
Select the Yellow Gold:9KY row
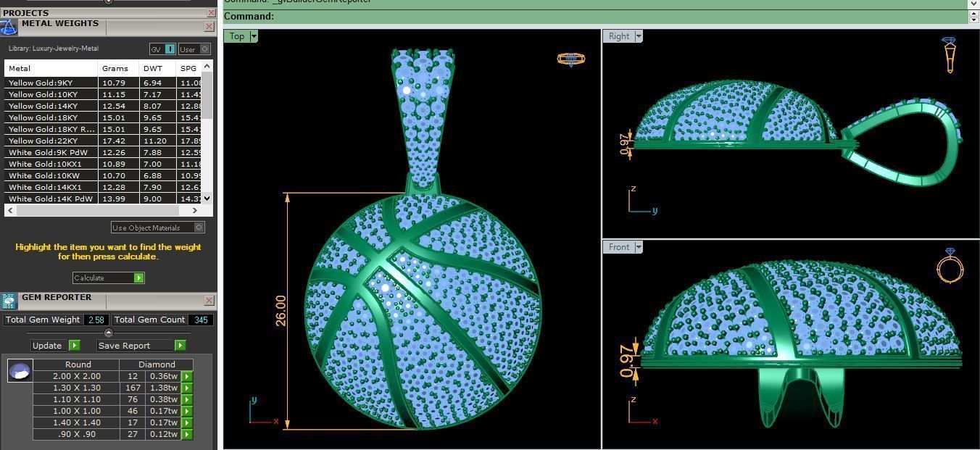103,83
